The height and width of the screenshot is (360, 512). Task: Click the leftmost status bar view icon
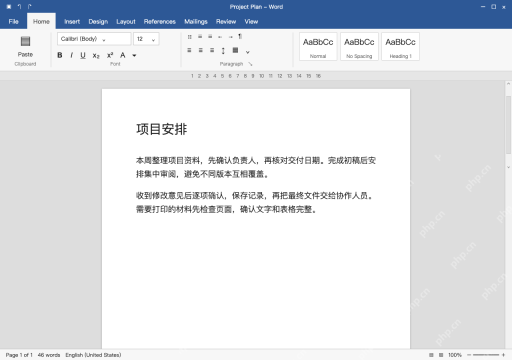431,355
